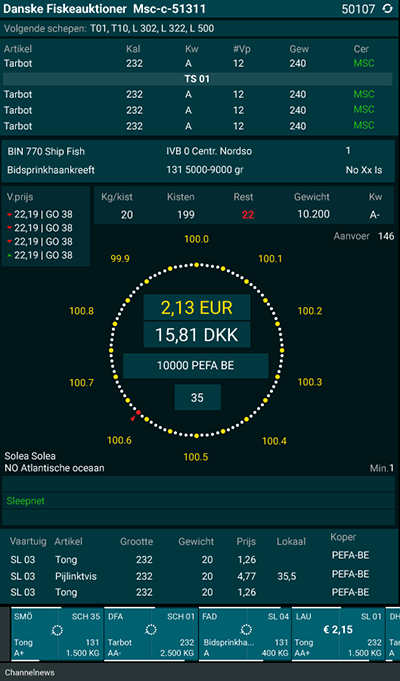Select the Pijlinktvis sold lot row

(198, 576)
